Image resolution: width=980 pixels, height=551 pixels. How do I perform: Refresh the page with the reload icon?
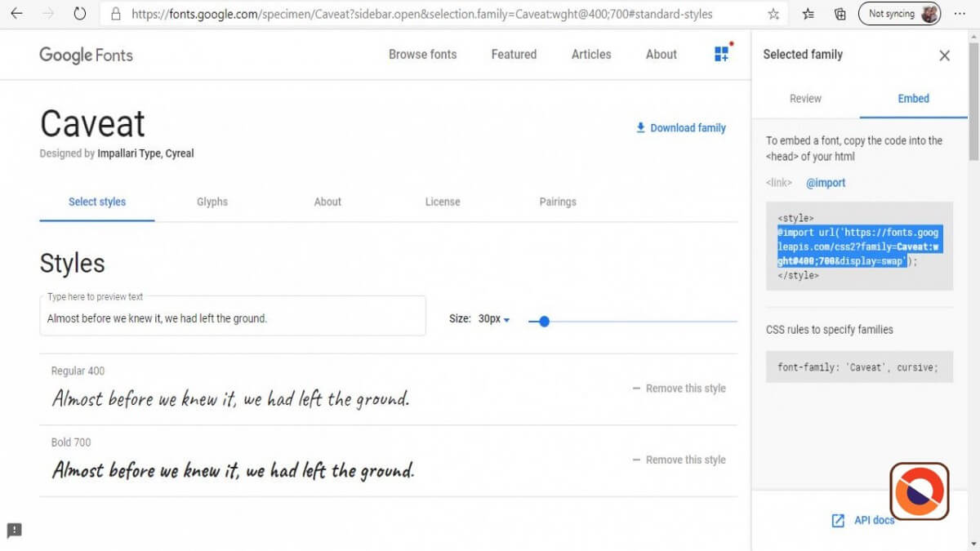[78, 13]
